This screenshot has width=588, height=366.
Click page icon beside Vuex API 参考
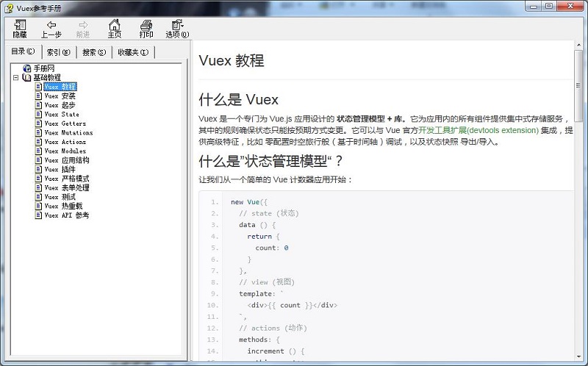coord(38,215)
